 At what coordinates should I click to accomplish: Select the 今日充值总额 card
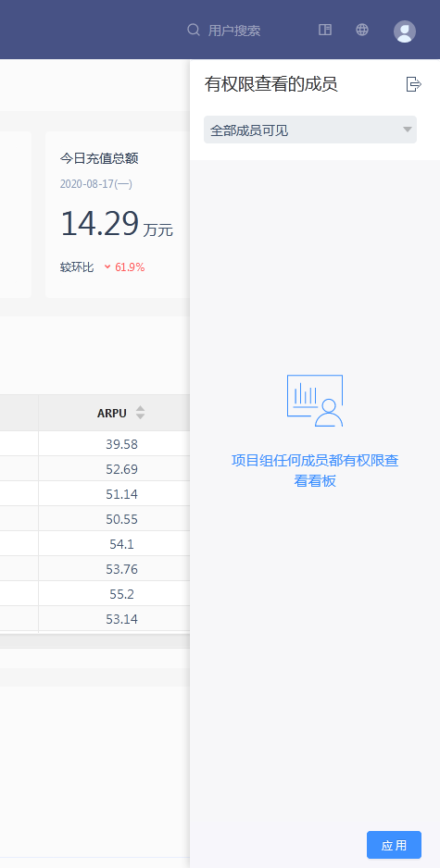point(118,215)
